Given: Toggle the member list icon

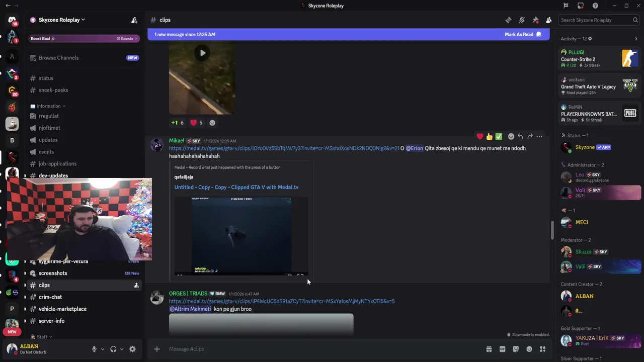Looking at the screenshot, I should coord(548,20).
